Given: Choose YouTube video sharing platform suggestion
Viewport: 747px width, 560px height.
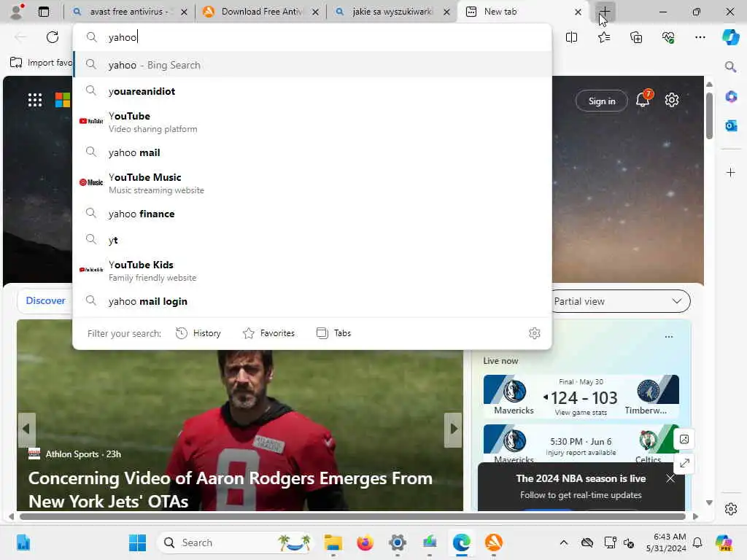Looking at the screenshot, I should [312, 122].
